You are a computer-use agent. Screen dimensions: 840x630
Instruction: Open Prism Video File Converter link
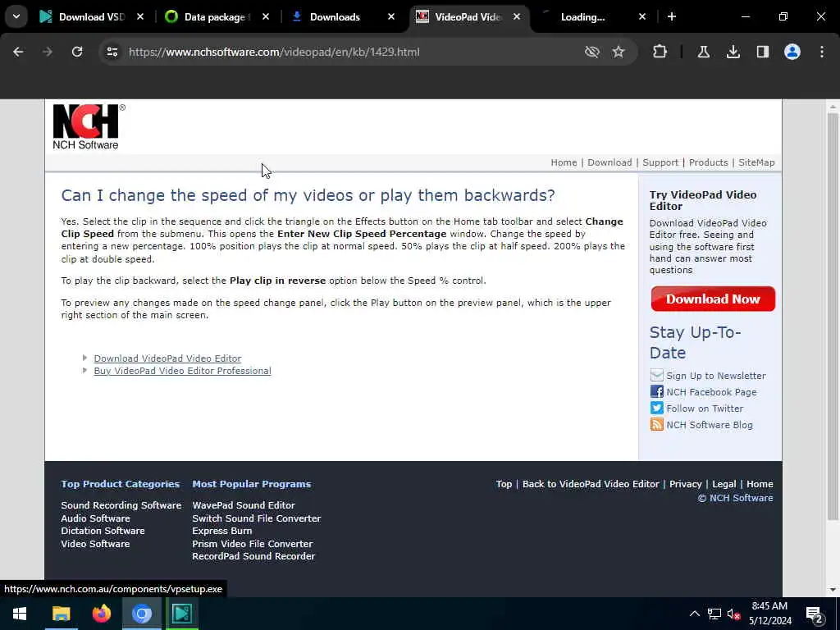point(253,544)
